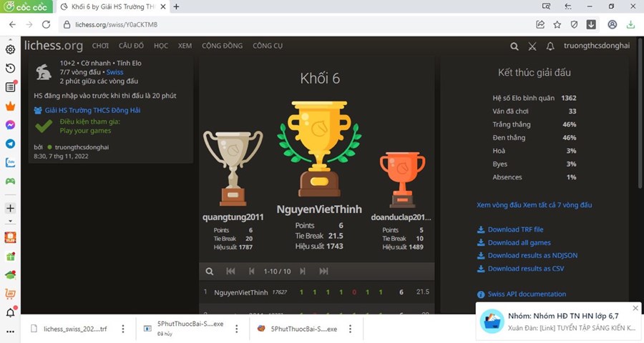644x343 pixels.
Task: Open the lichess notifications bell
Action: coord(550,46)
